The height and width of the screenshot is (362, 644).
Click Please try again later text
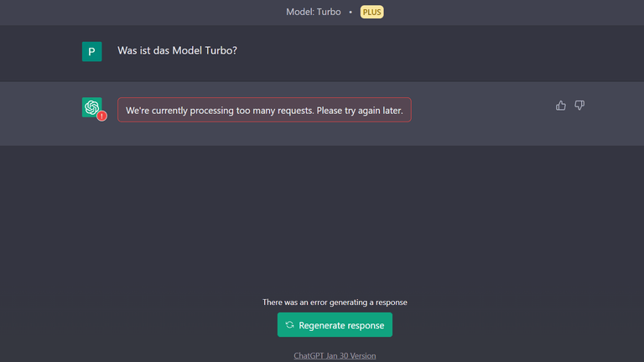pyautogui.click(x=360, y=111)
